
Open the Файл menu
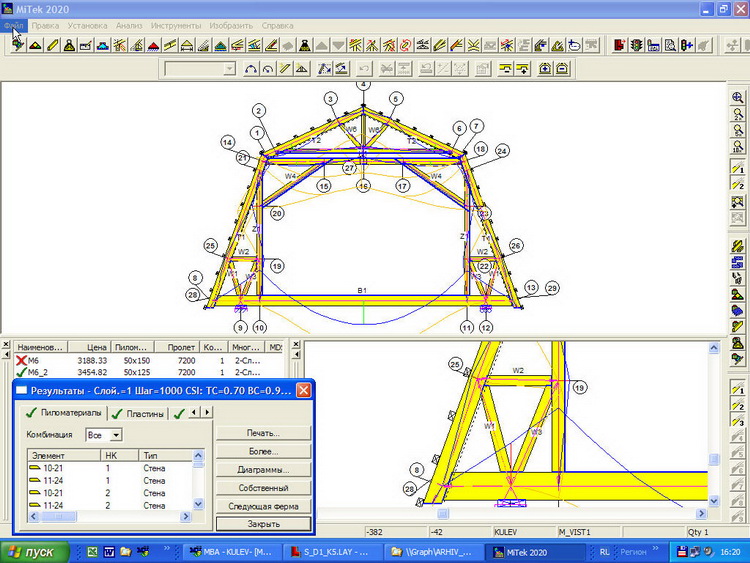click(14, 25)
